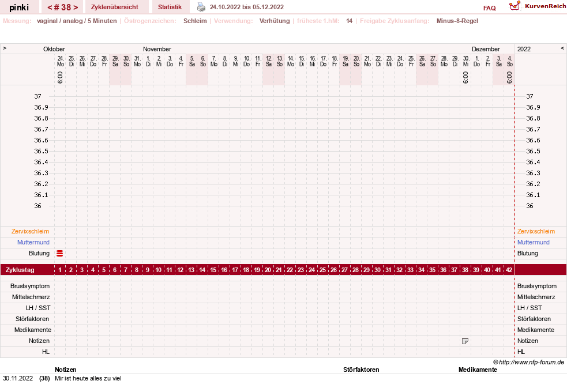Click the left Brustsymptom row label
Viewport: 567px width, 392px height.
[x=30, y=286]
